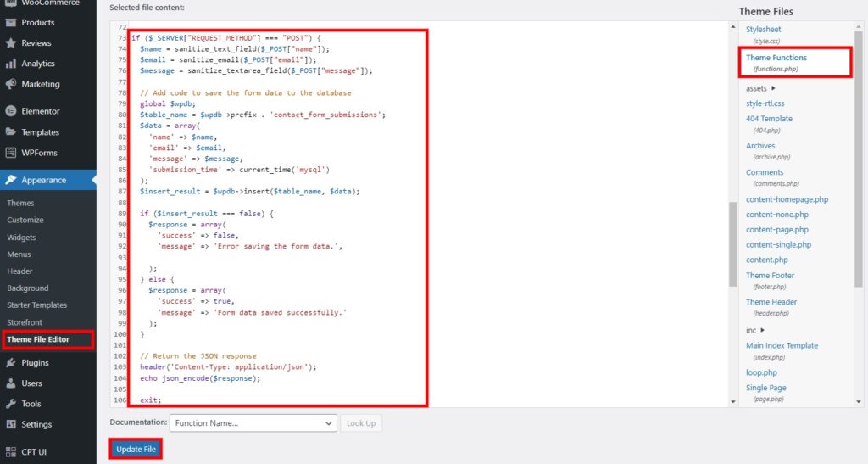Click the Tools wrench icon

[10, 404]
